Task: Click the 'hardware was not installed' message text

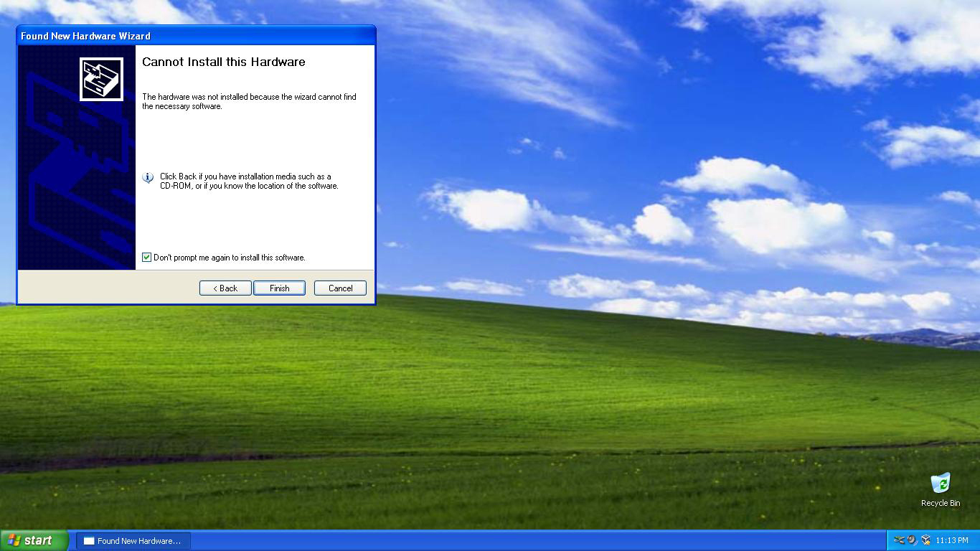Action: [249, 101]
